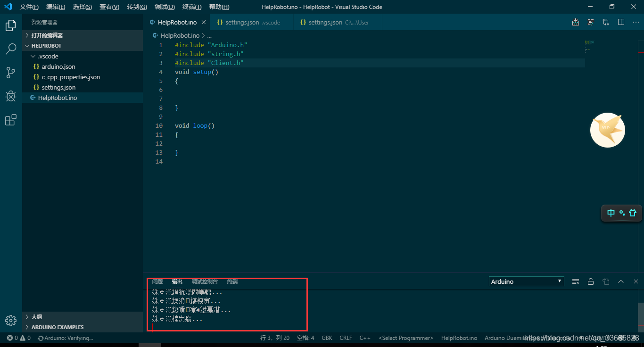Click line number 10 in gutter

(x=159, y=126)
